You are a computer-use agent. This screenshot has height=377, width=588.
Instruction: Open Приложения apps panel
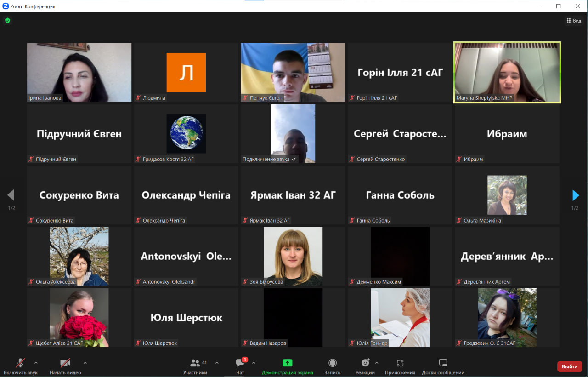pyautogui.click(x=400, y=366)
